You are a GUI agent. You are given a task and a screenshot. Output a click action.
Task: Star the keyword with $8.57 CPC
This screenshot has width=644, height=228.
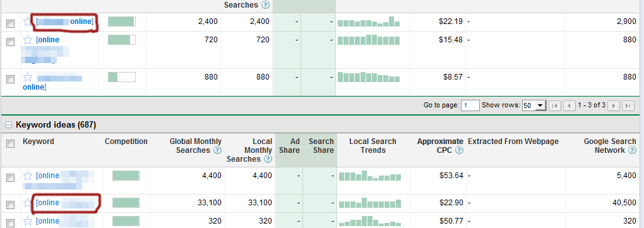[x=28, y=77]
